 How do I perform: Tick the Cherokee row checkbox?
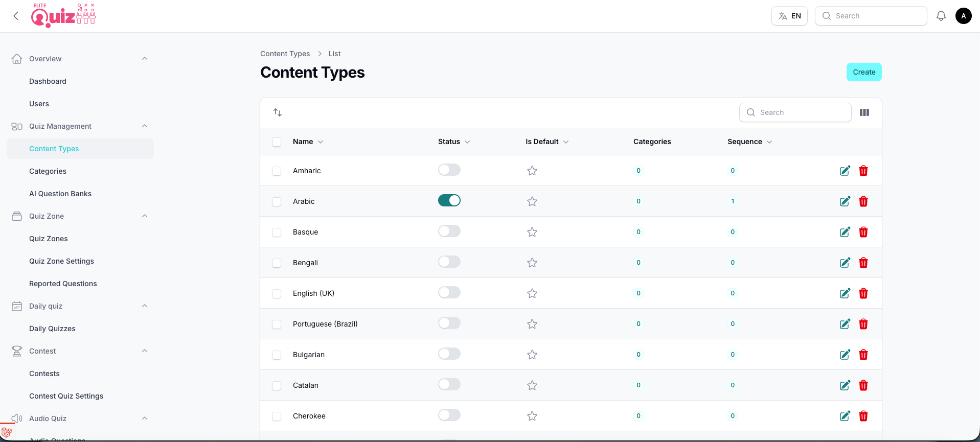[277, 416]
